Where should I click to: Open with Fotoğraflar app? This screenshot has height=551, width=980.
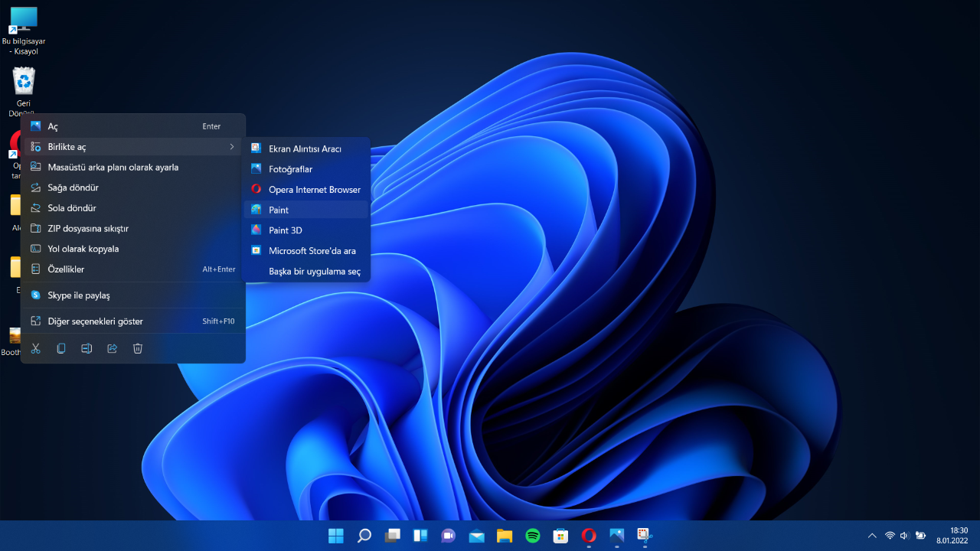[x=306, y=169]
